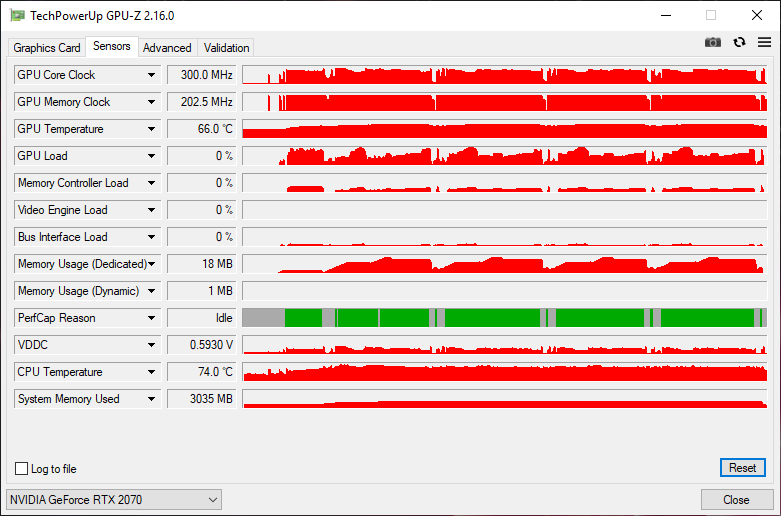Open the Video Engine Load dropdown
Screen dimensions: 781x516
151,210
